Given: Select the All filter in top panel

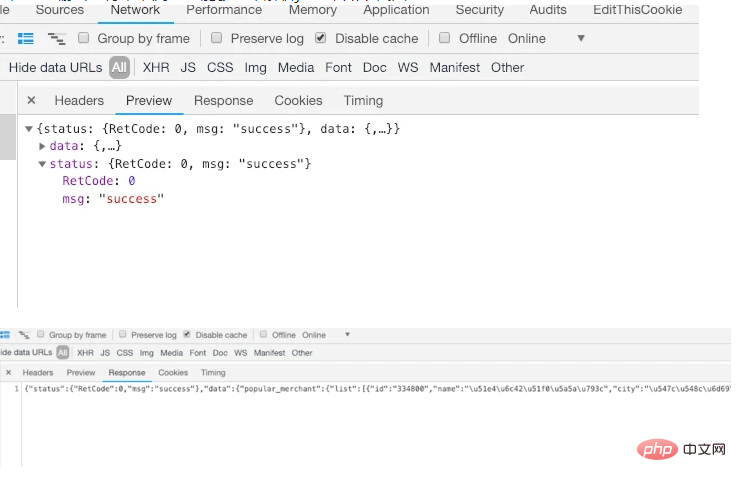Looking at the screenshot, I should tap(119, 67).
